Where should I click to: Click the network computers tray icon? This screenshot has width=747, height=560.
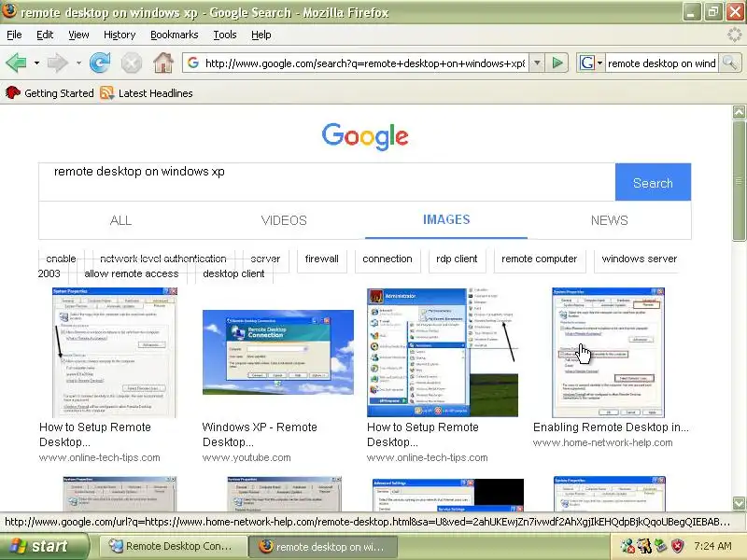coord(660,546)
